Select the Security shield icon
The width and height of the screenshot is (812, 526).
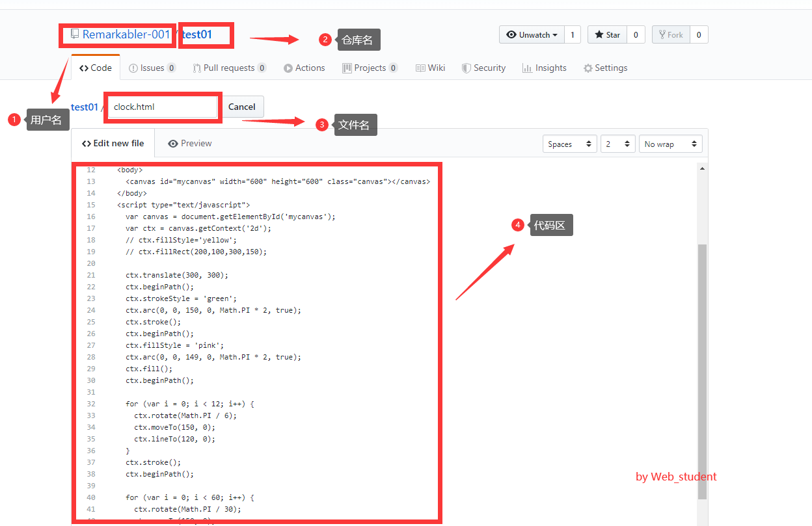[466, 68]
